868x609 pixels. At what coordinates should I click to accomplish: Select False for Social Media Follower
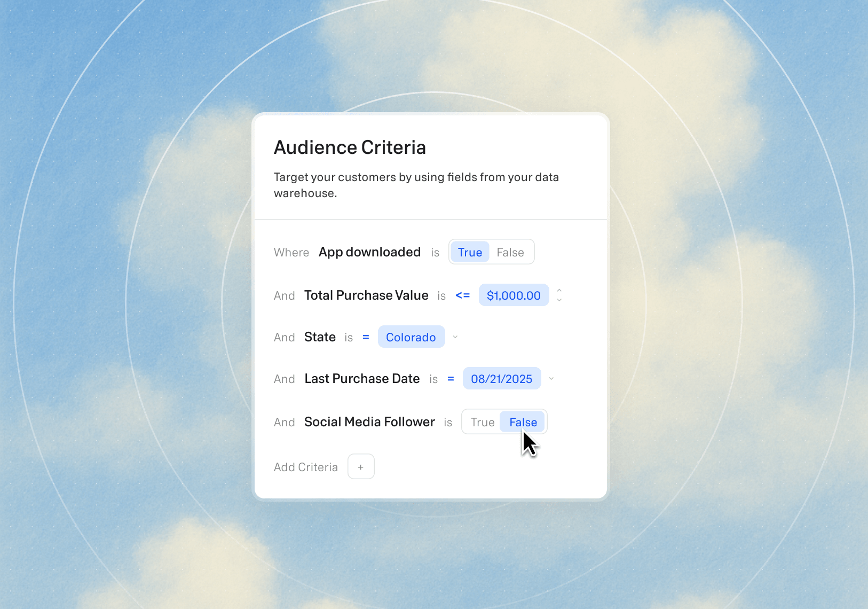pos(523,422)
